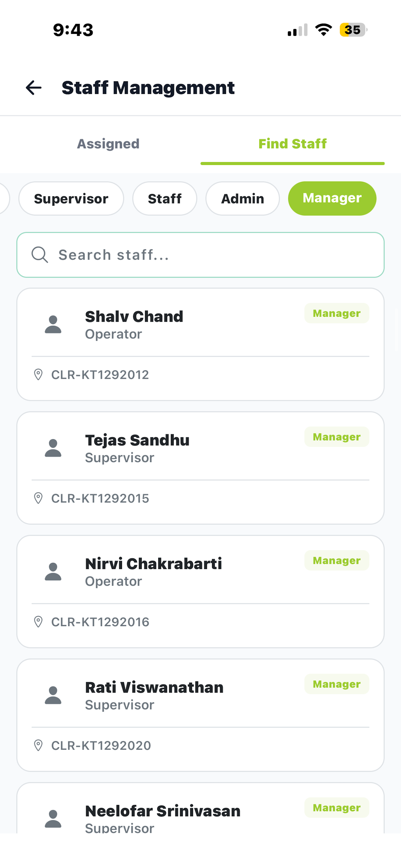This screenshot has width=401, height=868.
Task: Click Manager badge on Nirvi Chakrabarti card
Action: coord(337,560)
